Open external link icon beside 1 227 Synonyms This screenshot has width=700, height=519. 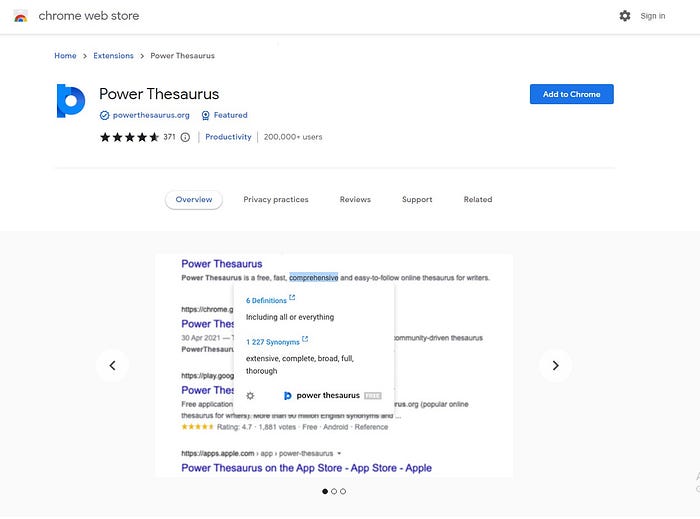305,339
